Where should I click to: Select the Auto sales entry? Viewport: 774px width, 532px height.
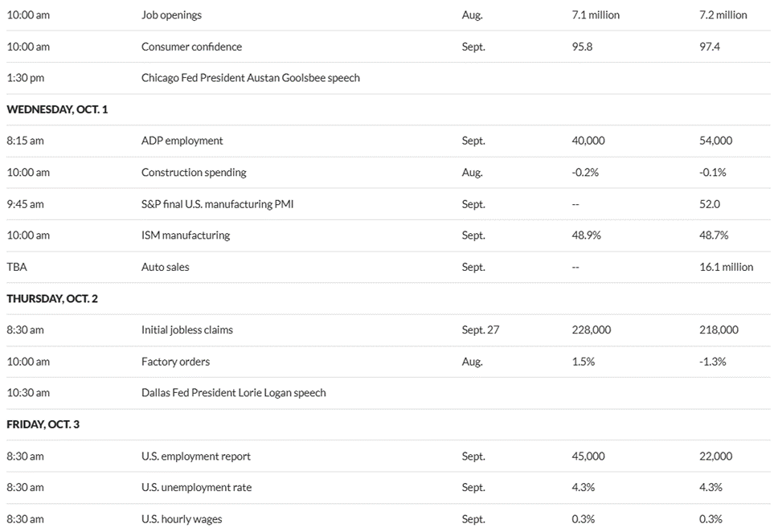coord(166,267)
